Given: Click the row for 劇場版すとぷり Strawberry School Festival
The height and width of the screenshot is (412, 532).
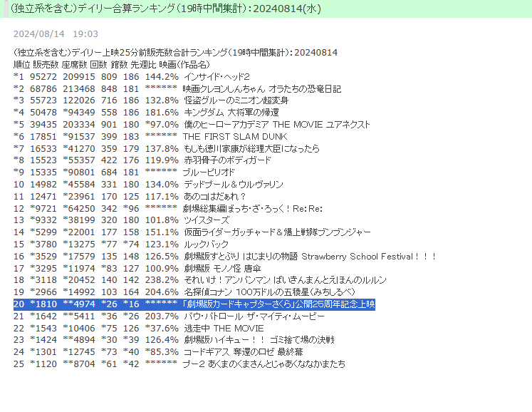Looking at the screenshot, I should tap(224, 257).
